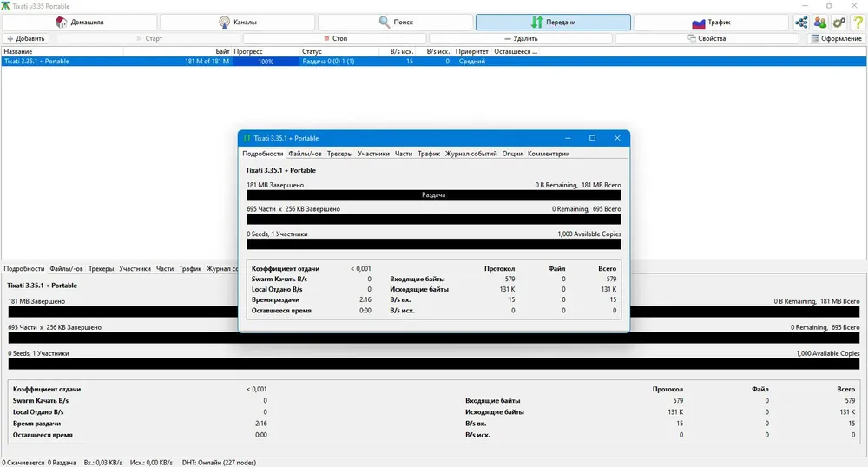Click the Удалить remove button
Image resolution: width=868 pixels, height=467 pixels.
coord(521,38)
